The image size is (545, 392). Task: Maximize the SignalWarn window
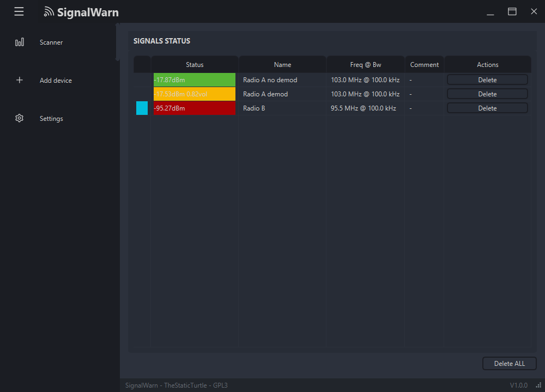pyautogui.click(x=512, y=11)
